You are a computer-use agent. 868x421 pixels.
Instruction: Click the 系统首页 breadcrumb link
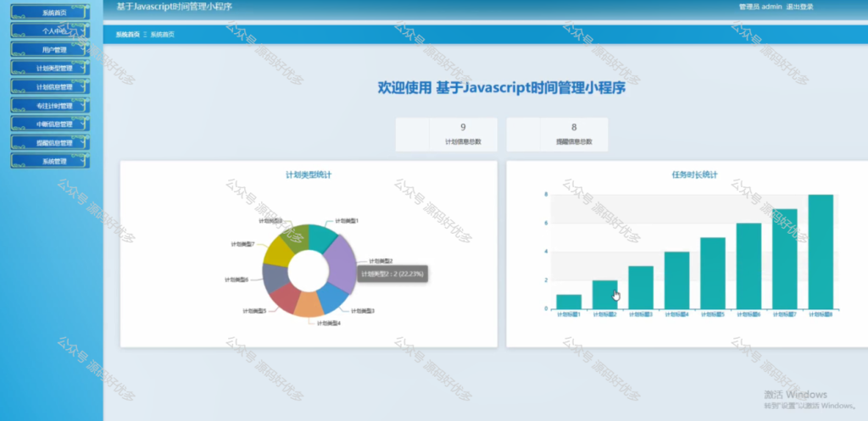point(127,34)
